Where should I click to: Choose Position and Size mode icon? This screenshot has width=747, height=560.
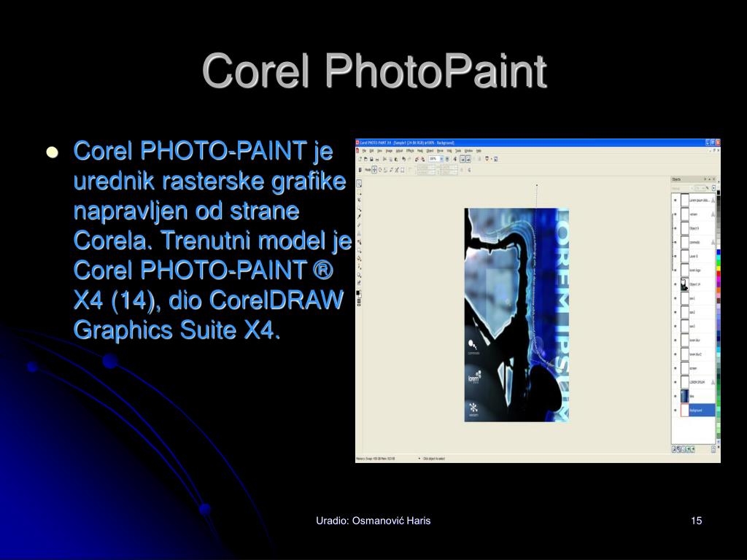coord(374,170)
